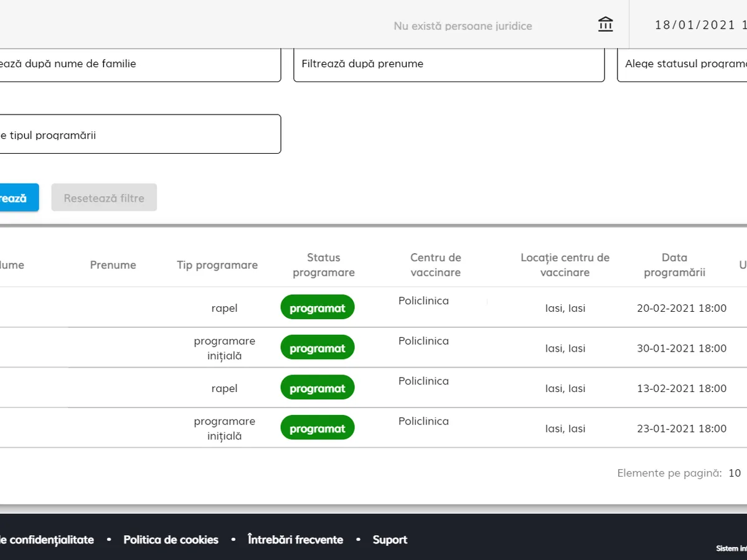Click the programat badge for 13-02-2021

317,389
